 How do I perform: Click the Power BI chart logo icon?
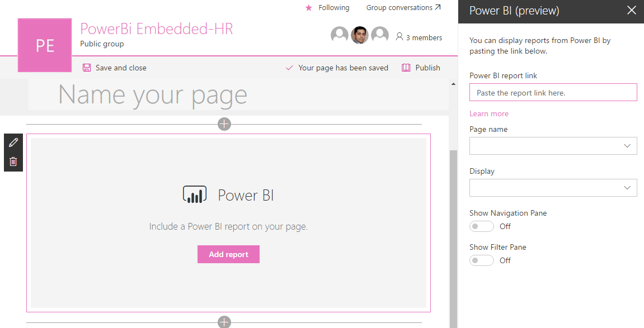point(195,194)
